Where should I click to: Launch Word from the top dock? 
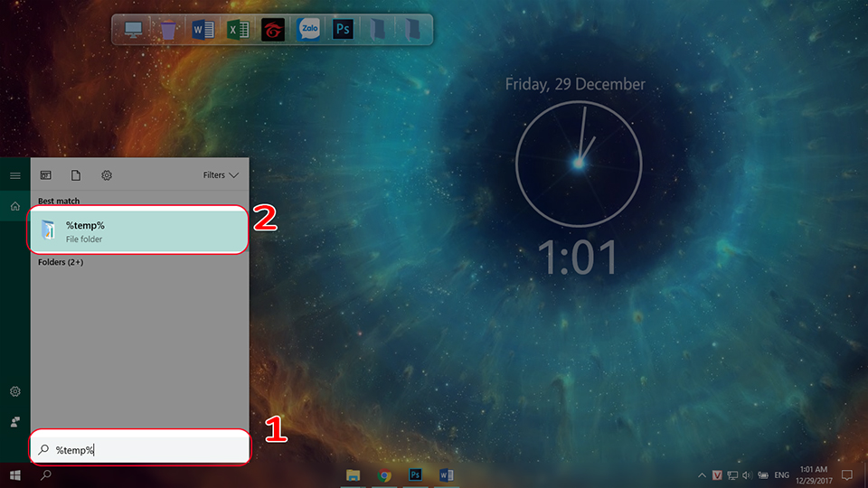(203, 29)
